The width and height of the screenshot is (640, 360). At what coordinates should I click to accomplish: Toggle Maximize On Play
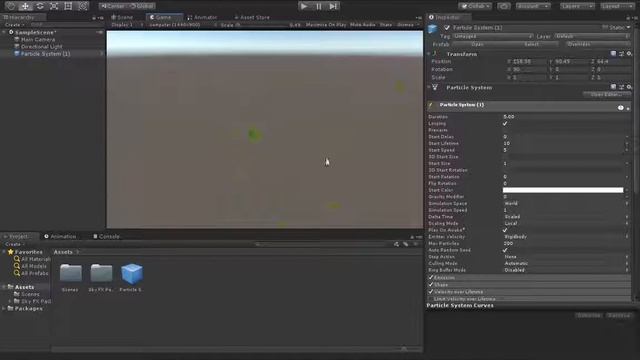coord(326,24)
